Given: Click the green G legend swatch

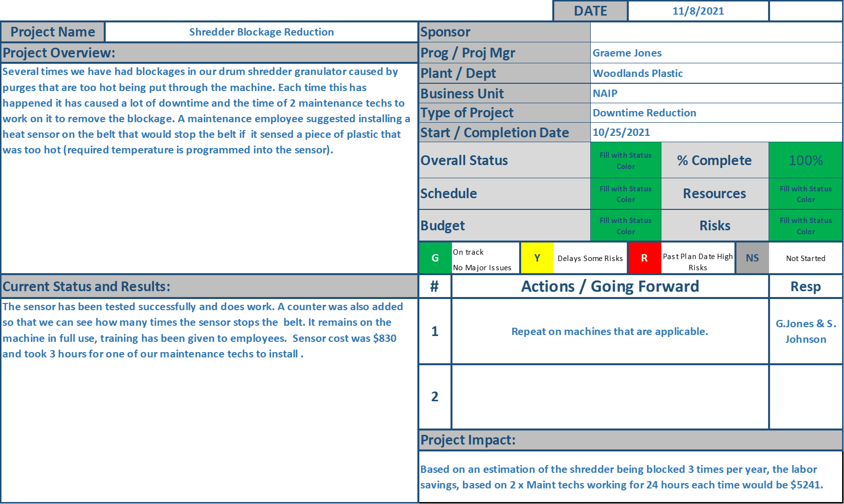Looking at the screenshot, I should pyautogui.click(x=435, y=258).
